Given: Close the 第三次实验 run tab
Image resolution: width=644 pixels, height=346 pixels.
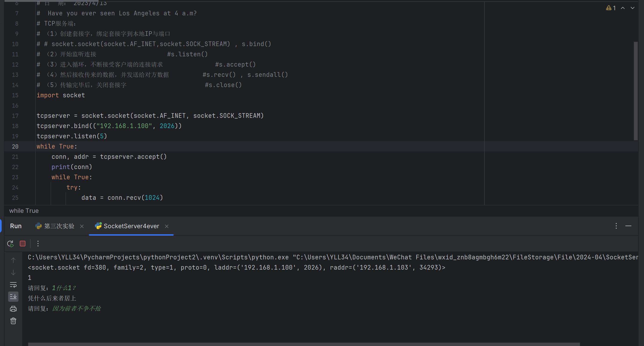Looking at the screenshot, I should click(x=82, y=226).
